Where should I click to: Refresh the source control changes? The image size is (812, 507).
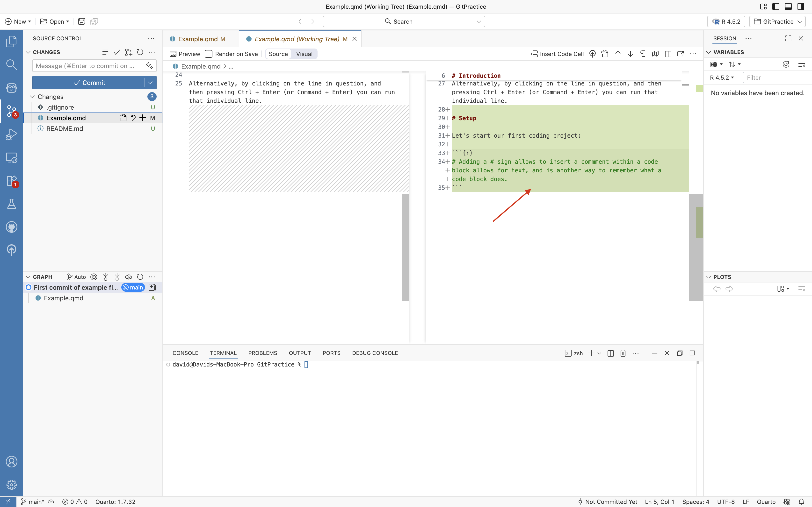140,52
